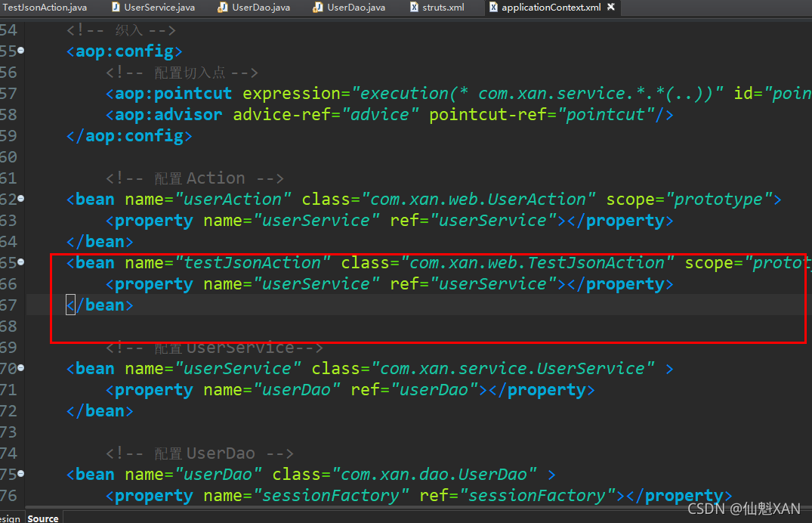The image size is (812, 523).
Task: Click the gutter marker beside the userDao bean
Action: pos(21,474)
